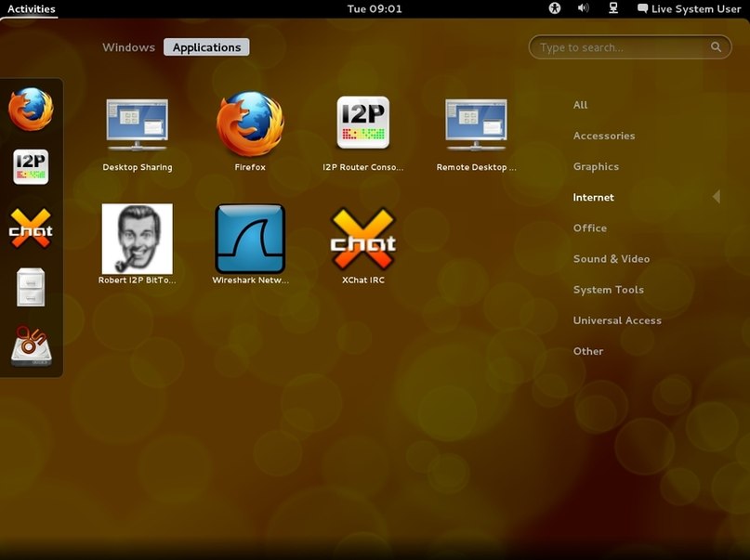Switch to the Windows view tab
The height and width of the screenshot is (560, 750).
(128, 47)
